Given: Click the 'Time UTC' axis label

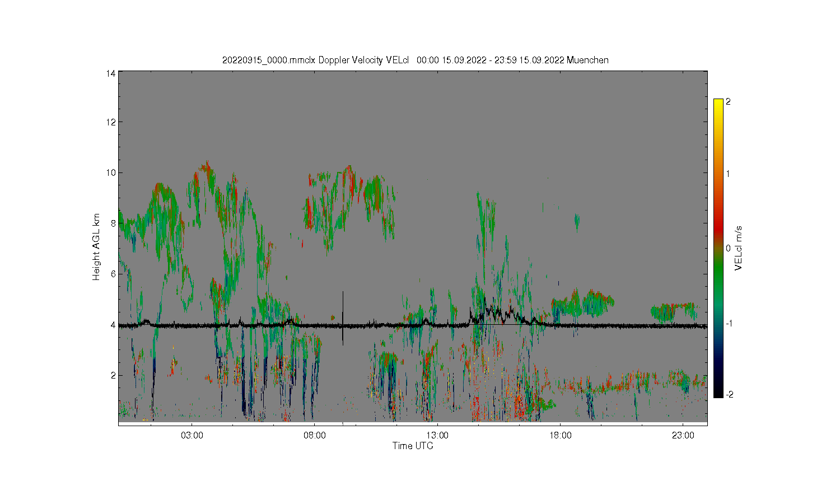Looking at the screenshot, I should pos(413,446).
